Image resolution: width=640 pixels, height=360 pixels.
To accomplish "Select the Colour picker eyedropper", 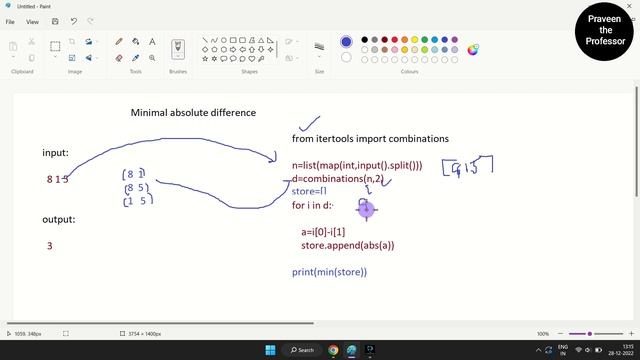I will pyautogui.click(x=136, y=58).
